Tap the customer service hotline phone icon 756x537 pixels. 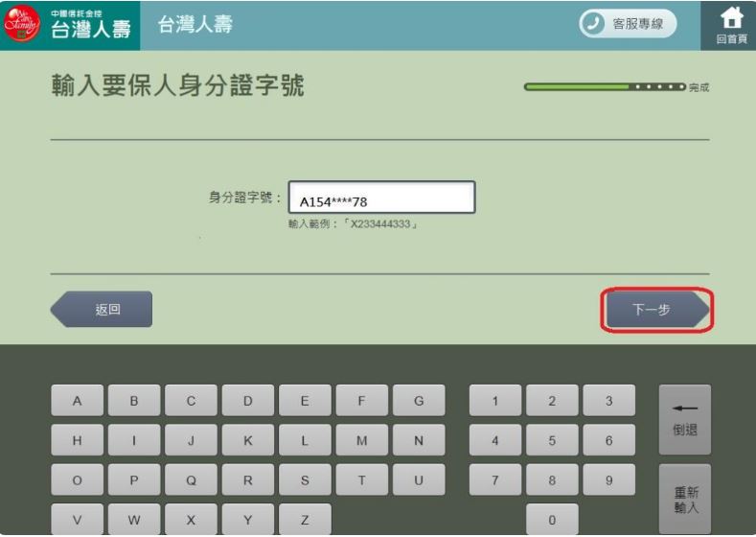pyautogui.click(x=594, y=23)
